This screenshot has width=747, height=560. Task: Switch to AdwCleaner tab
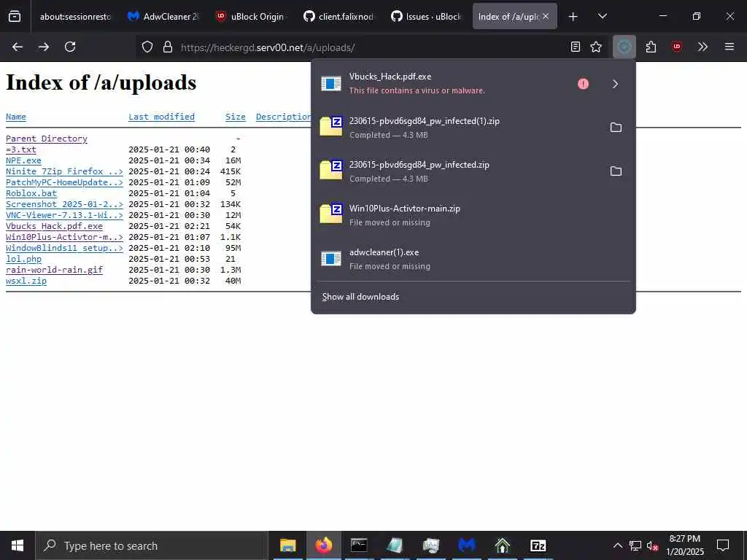(x=163, y=17)
